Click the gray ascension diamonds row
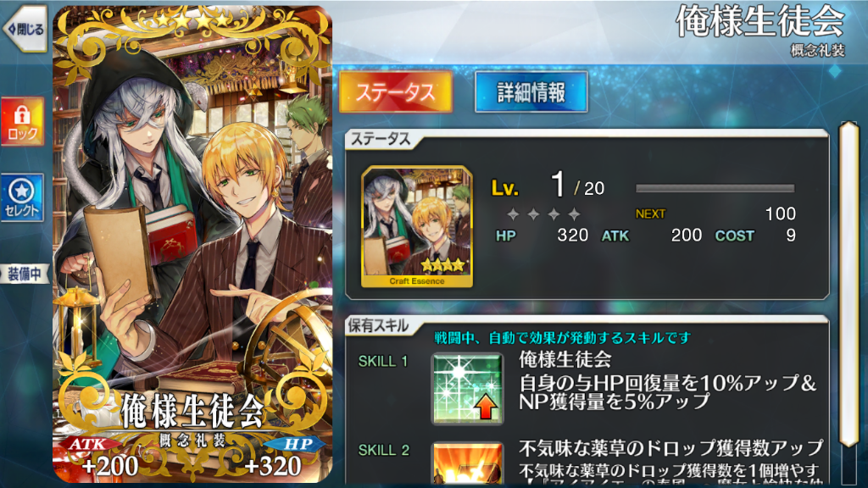The image size is (868, 488). (543, 214)
